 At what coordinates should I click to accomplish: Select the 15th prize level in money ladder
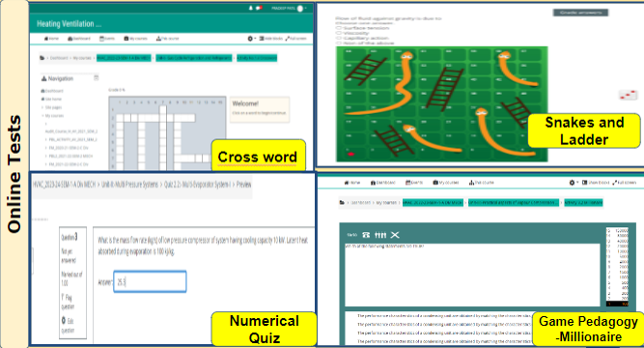pos(617,231)
